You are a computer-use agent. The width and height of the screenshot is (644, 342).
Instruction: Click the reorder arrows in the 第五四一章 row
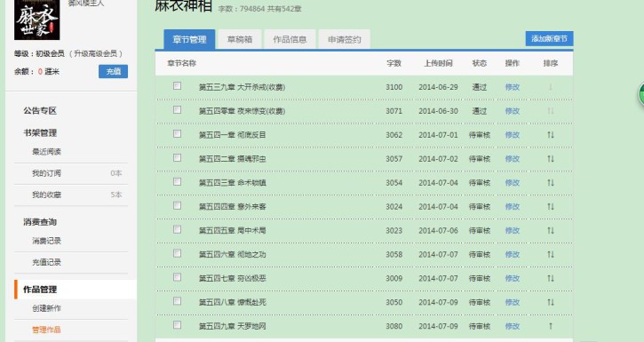click(551, 135)
